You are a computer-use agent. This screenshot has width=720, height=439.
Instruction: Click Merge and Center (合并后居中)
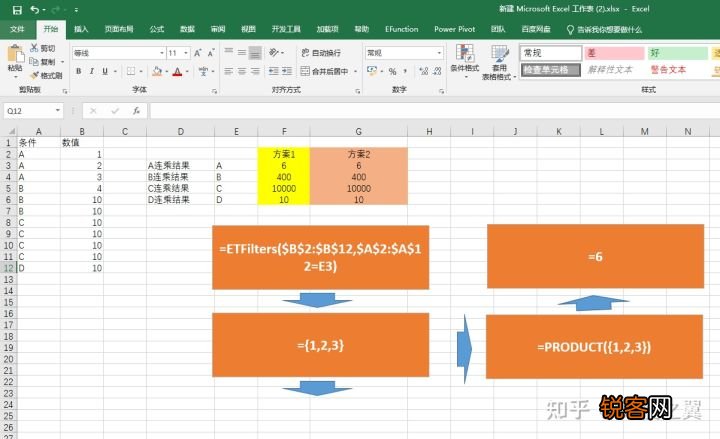pyautogui.click(x=325, y=71)
